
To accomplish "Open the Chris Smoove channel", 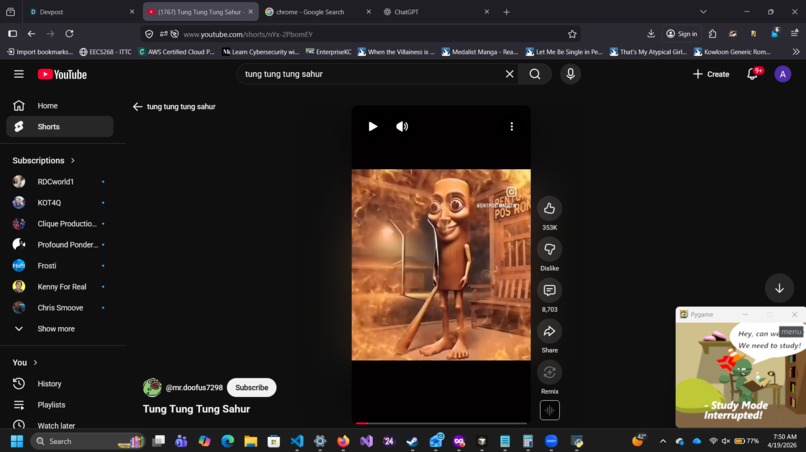I will [60, 308].
